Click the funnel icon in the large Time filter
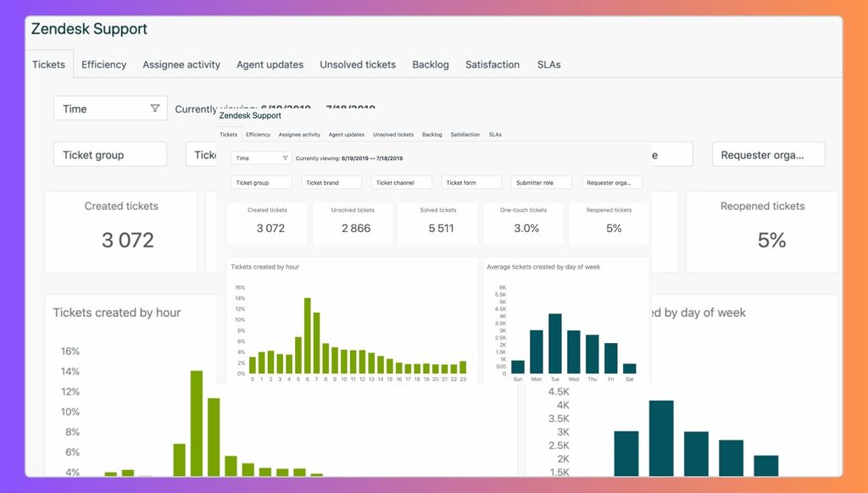868x493 pixels. tap(155, 108)
